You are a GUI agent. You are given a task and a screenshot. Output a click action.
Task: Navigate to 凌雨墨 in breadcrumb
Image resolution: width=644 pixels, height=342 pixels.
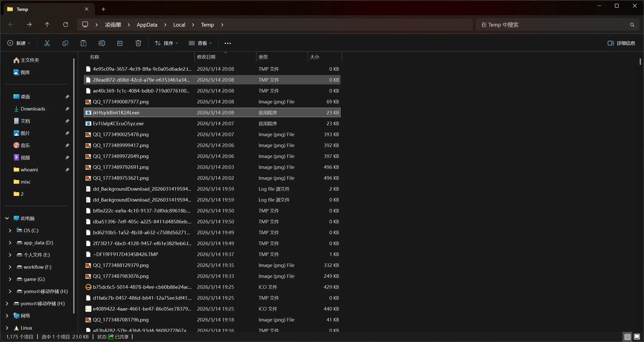(x=113, y=25)
